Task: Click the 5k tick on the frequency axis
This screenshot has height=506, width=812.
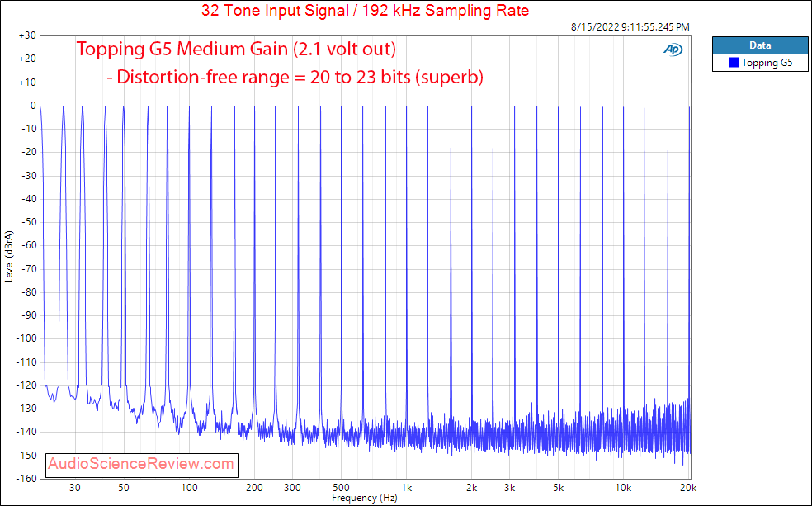Action: click(x=558, y=487)
